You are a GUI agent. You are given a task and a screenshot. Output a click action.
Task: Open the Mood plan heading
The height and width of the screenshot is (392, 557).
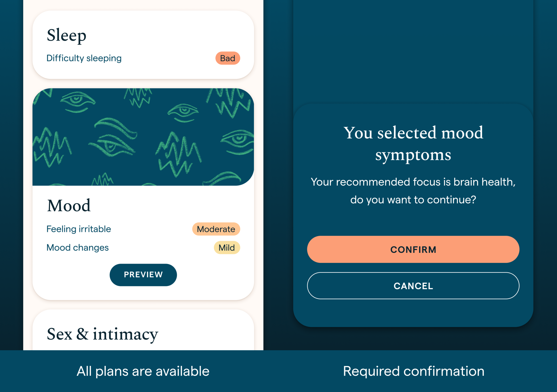(69, 206)
